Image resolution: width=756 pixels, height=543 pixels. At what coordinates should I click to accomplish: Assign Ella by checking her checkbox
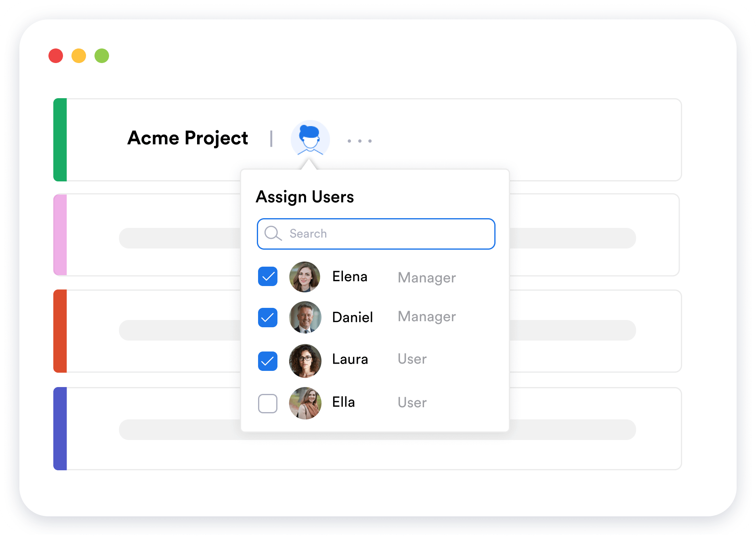pos(267,404)
